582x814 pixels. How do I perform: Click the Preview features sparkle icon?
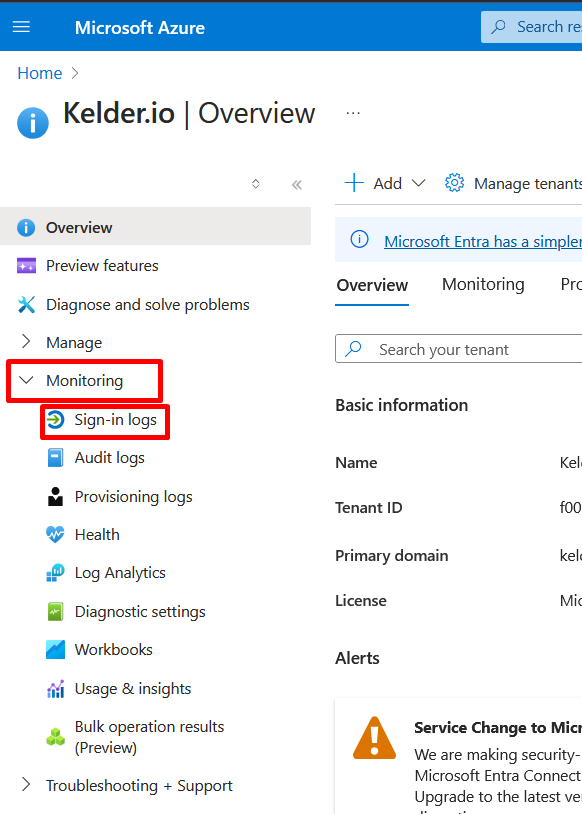tap(26, 265)
